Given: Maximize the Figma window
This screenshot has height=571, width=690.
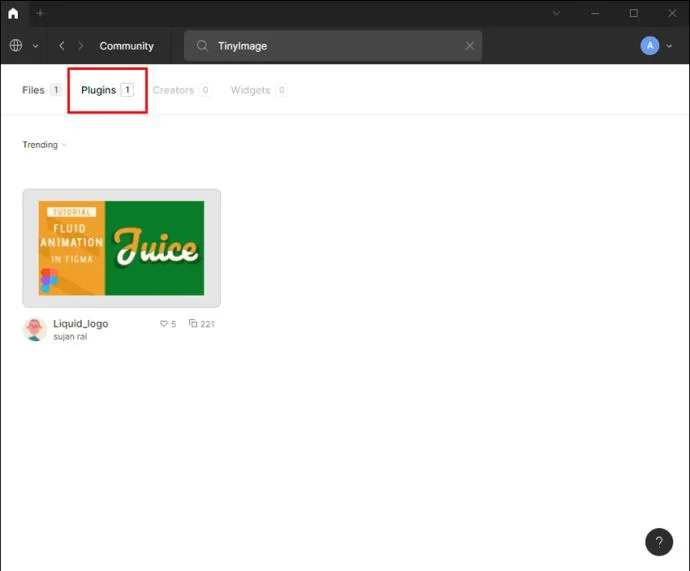Looking at the screenshot, I should click(634, 13).
